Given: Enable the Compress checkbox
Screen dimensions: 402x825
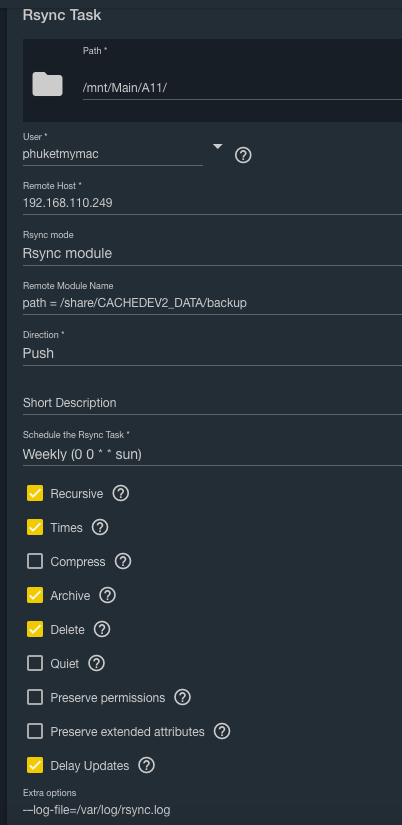Looking at the screenshot, I should click(35, 561).
